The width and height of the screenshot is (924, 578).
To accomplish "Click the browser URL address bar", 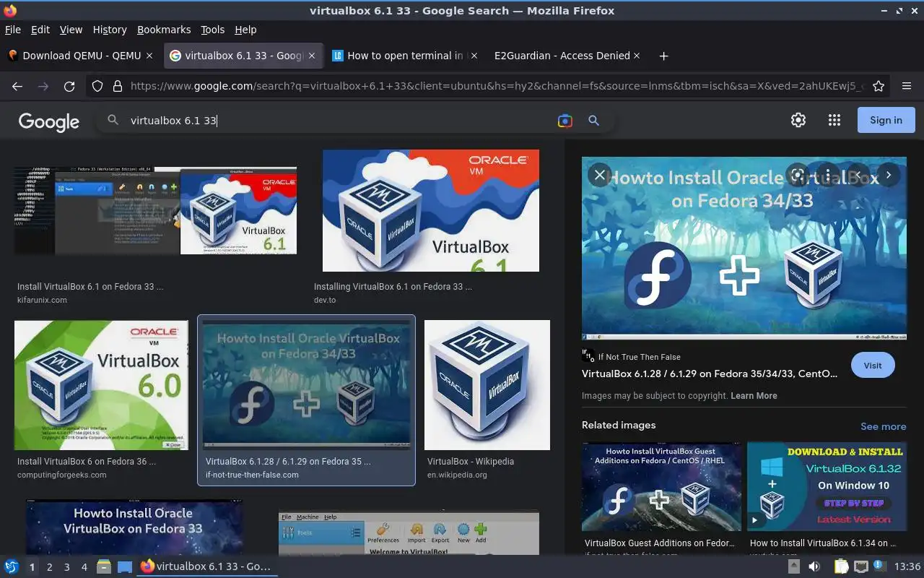I will [x=497, y=86].
